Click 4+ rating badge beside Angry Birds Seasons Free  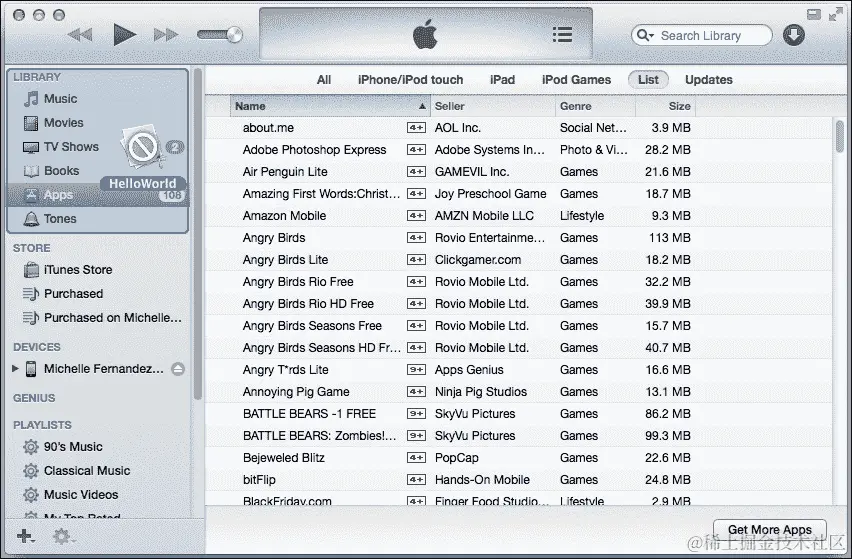[x=416, y=326]
